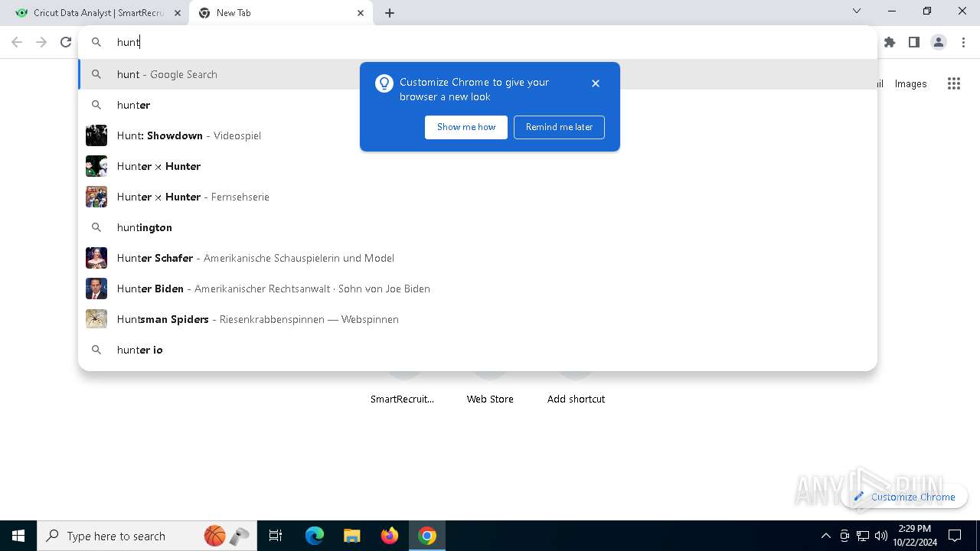Choose 'Hunter × Hunter - Fernsehserie' suggestion
980x551 pixels.
(478, 197)
